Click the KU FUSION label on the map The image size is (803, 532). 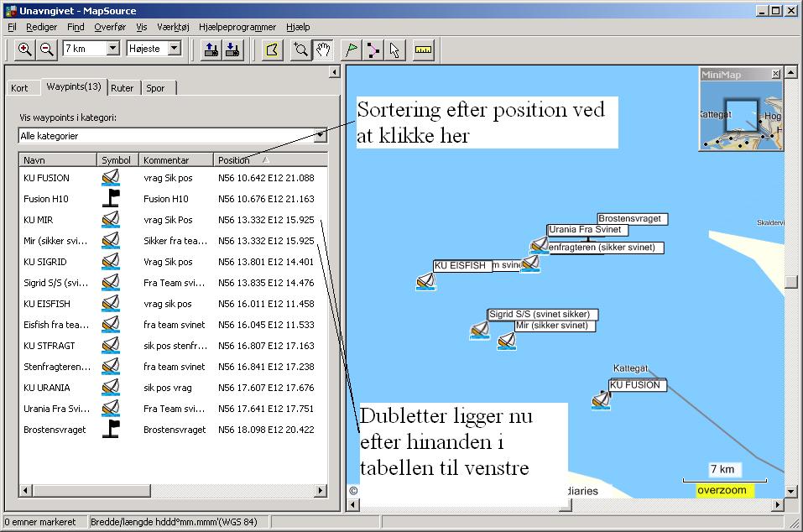point(638,385)
